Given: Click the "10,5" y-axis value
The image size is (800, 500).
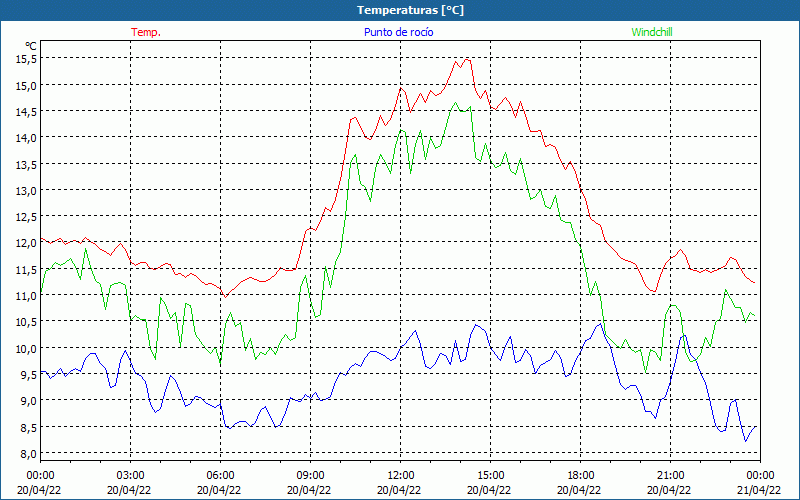Looking at the screenshot, I should point(26,322).
